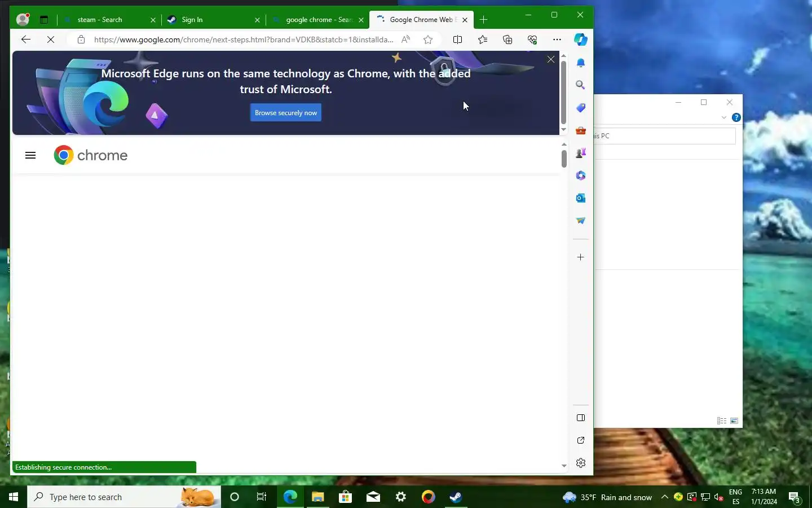
Task: Go back with the browser back arrow
Action: 25,40
